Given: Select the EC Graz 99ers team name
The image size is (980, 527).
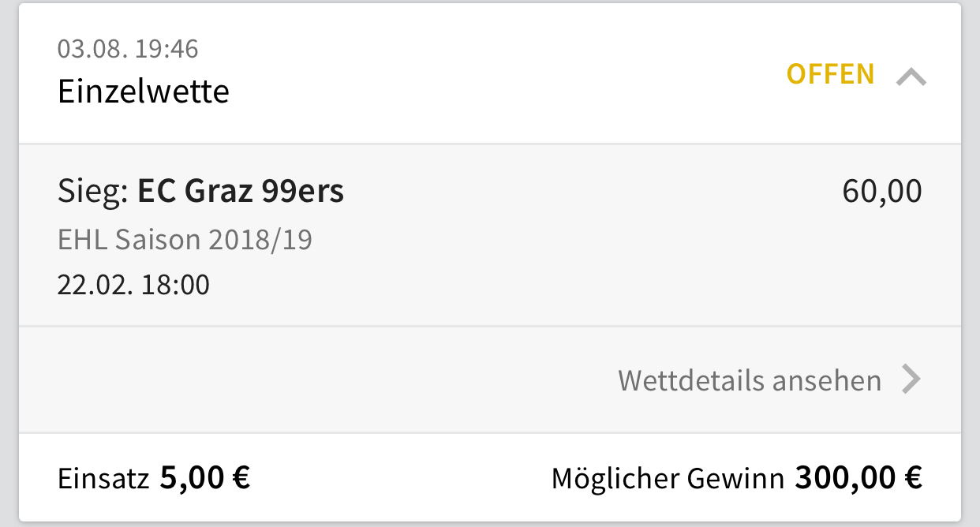Looking at the screenshot, I should pyautogui.click(x=241, y=192).
